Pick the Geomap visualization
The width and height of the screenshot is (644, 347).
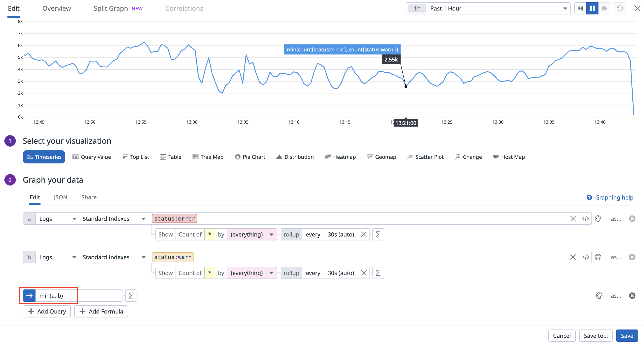[x=381, y=157]
